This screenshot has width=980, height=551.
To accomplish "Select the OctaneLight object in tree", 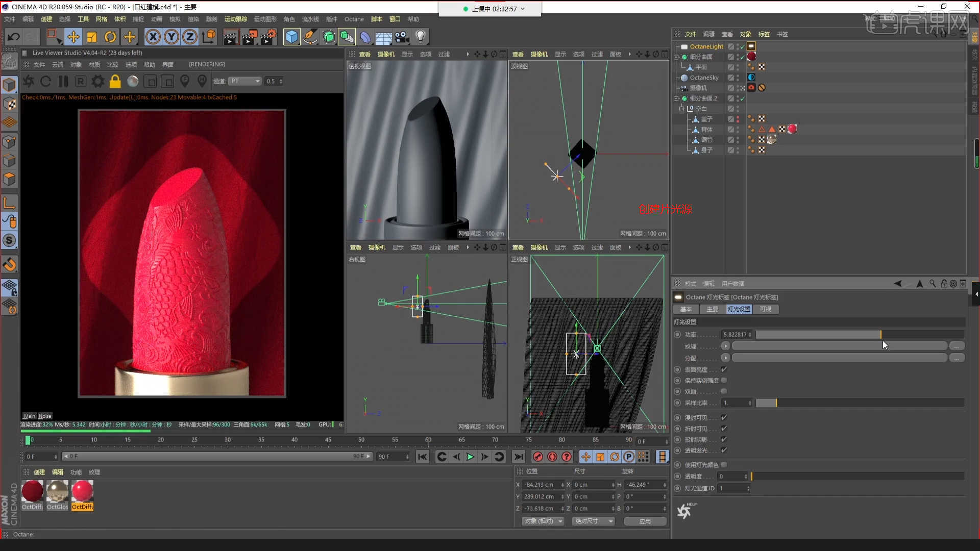I will coord(706,46).
